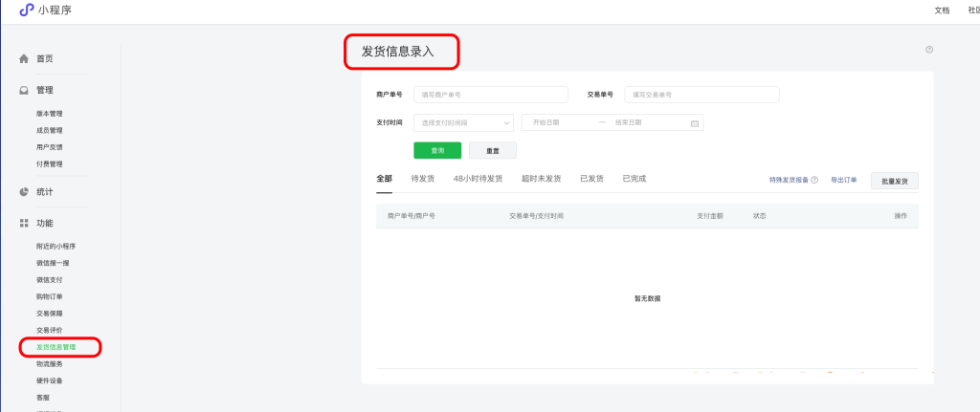
Task: Click the 首页 home icon
Action: 24,59
